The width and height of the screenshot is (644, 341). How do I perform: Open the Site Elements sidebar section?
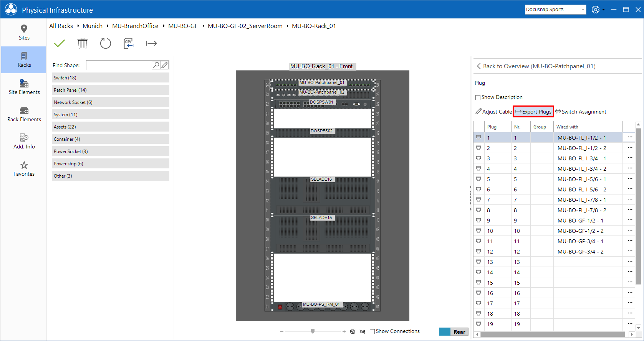pyautogui.click(x=24, y=87)
